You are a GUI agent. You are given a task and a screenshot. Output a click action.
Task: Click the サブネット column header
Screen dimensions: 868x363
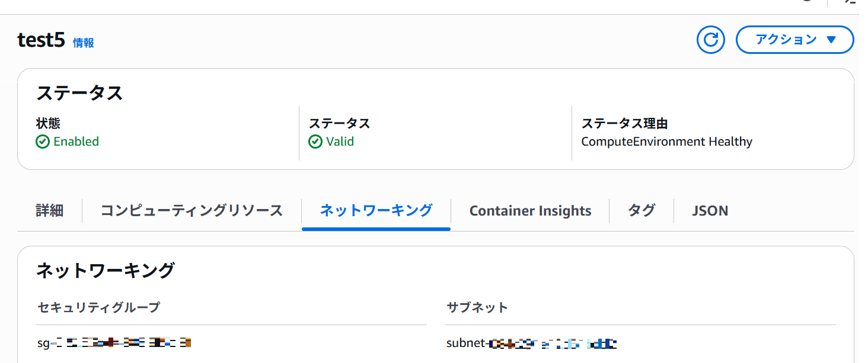[477, 307]
